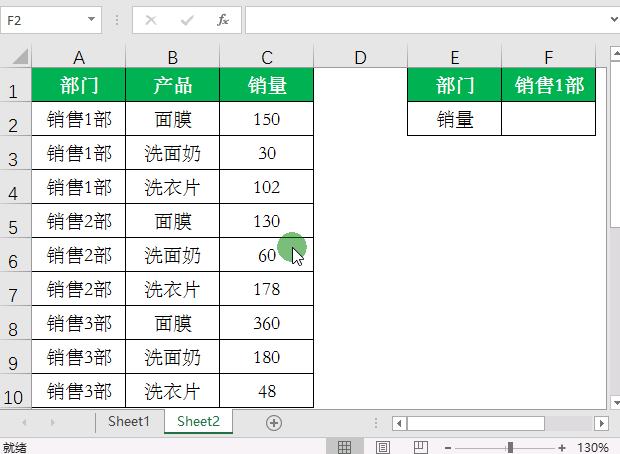Viewport: 620px width, 454px height.
Task: Switch to Normal view icon
Action: [x=344, y=447]
